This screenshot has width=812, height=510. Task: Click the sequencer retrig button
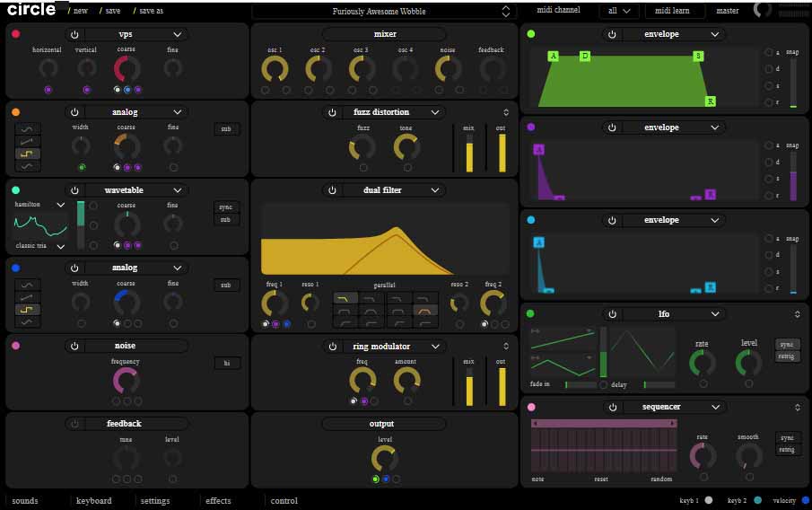[787, 450]
